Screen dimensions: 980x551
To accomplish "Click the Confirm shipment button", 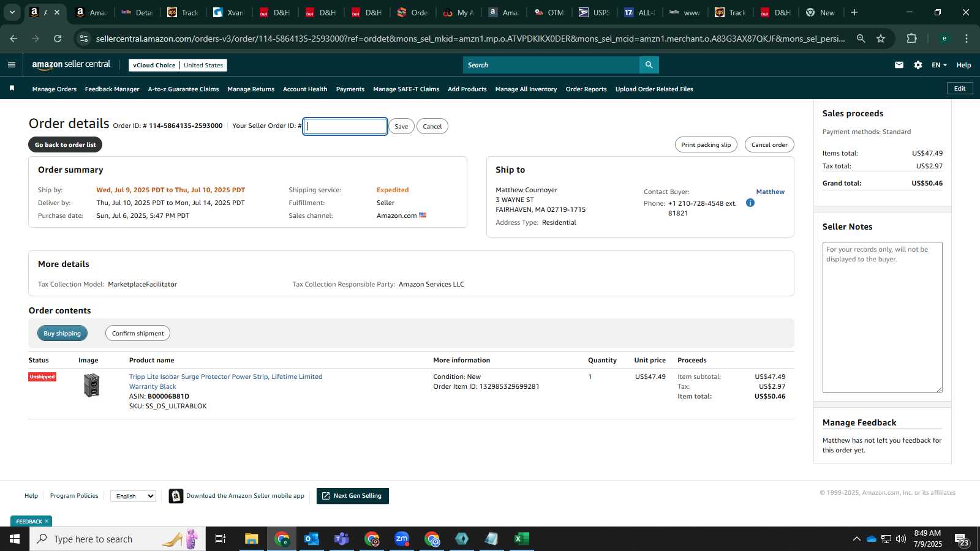I will 138,333.
